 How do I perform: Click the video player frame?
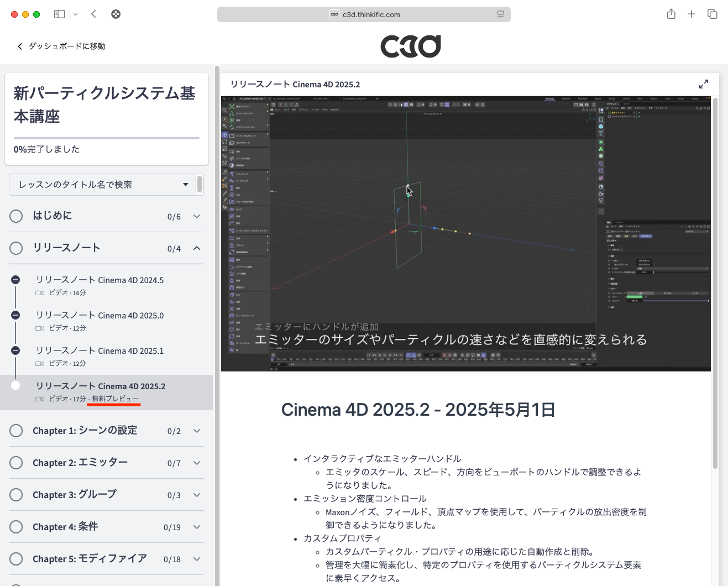(466, 233)
